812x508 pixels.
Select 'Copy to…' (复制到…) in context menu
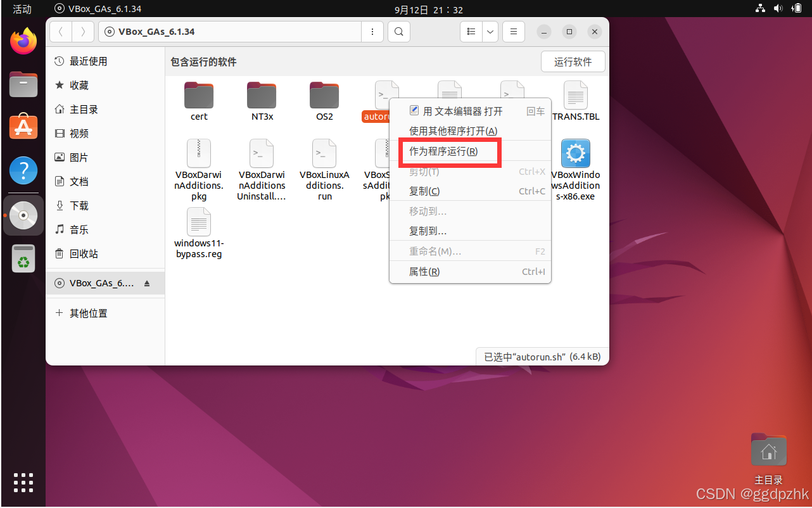tap(470, 231)
